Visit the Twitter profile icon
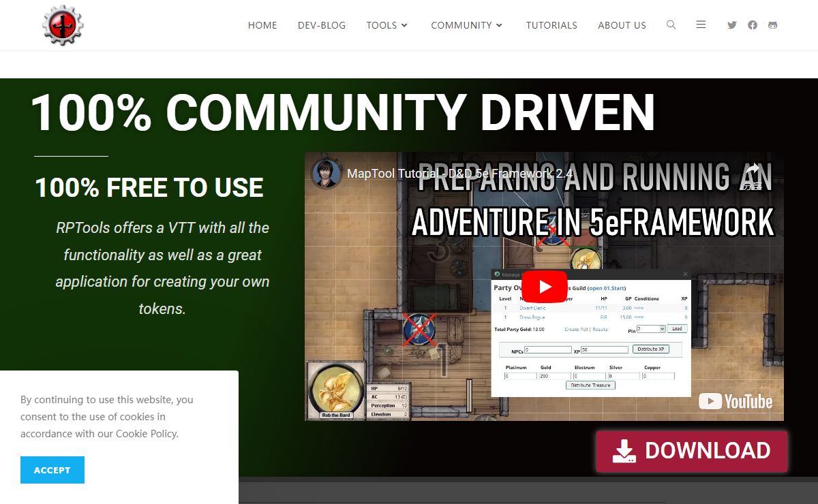This screenshot has width=818, height=504. click(x=732, y=25)
